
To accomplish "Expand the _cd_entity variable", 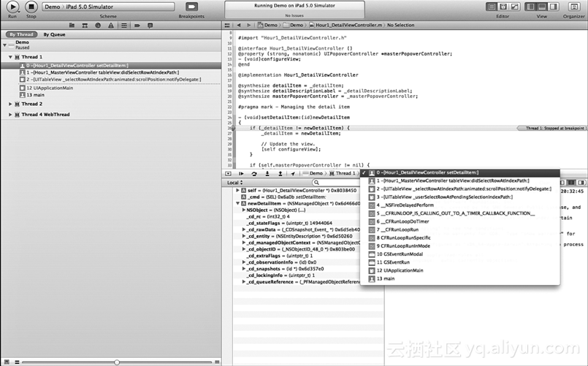I will click(244, 236).
